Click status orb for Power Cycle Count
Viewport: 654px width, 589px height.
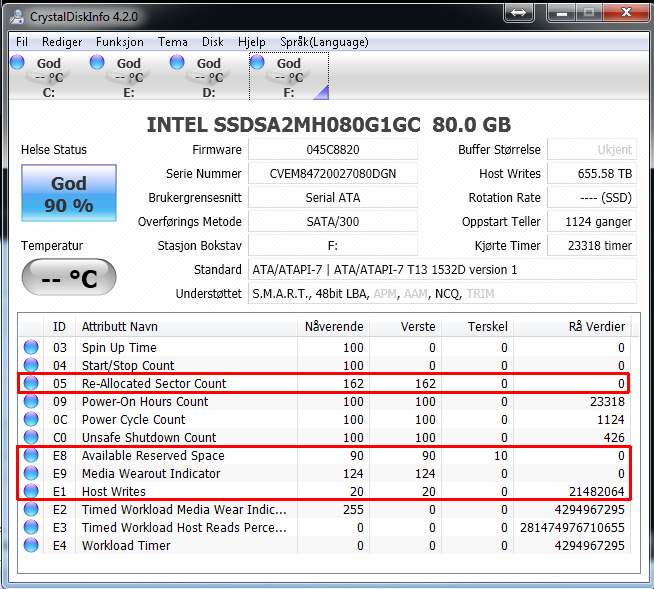pyautogui.click(x=31, y=419)
